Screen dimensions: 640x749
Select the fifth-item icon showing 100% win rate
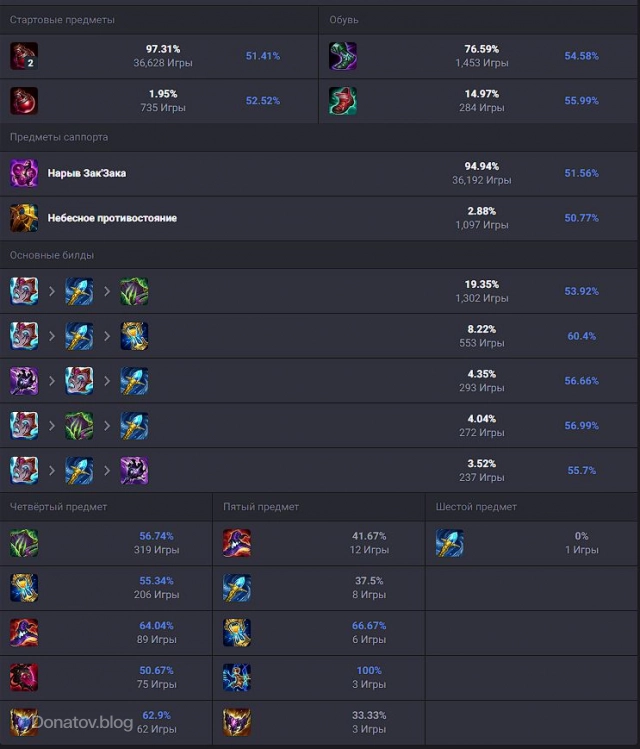click(237, 678)
